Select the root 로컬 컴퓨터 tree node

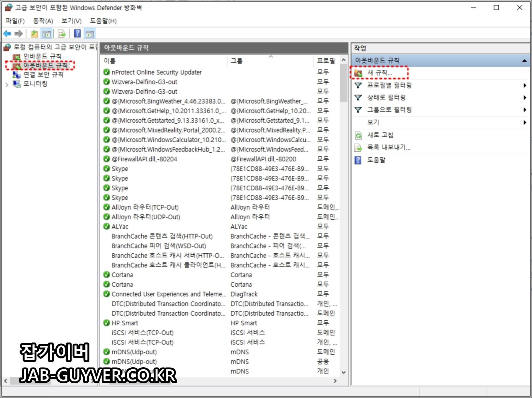tap(55, 47)
